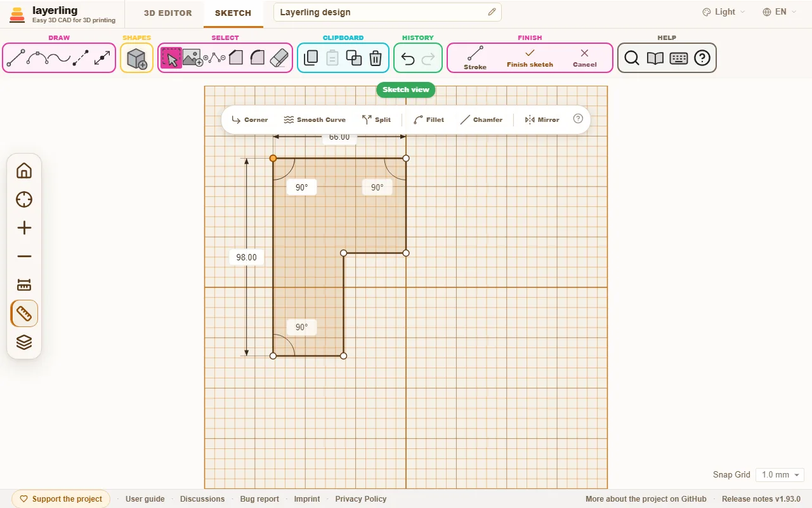This screenshot has width=812, height=508.
Task: Choose Fillet from the corner toolbar
Action: pyautogui.click(x=429, y=119)
